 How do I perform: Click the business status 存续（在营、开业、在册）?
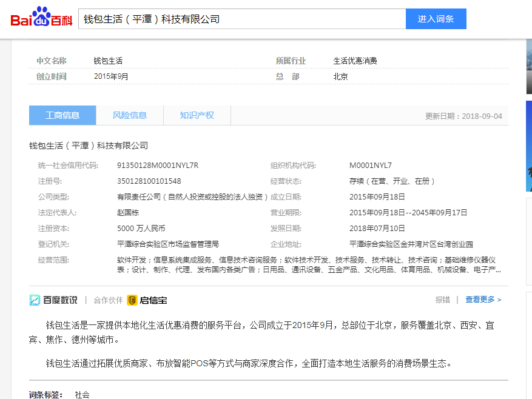392,181
